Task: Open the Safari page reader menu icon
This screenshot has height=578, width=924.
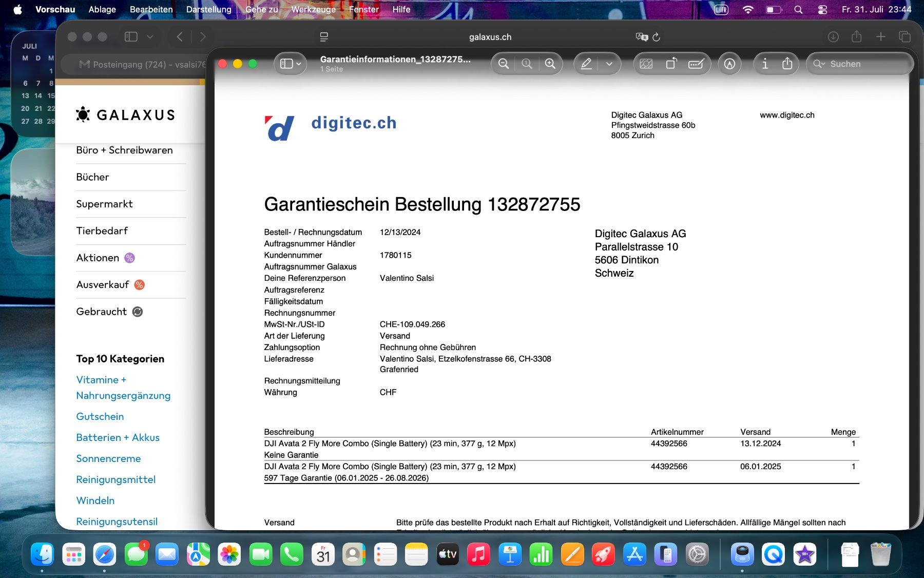Action: [324, 37]
